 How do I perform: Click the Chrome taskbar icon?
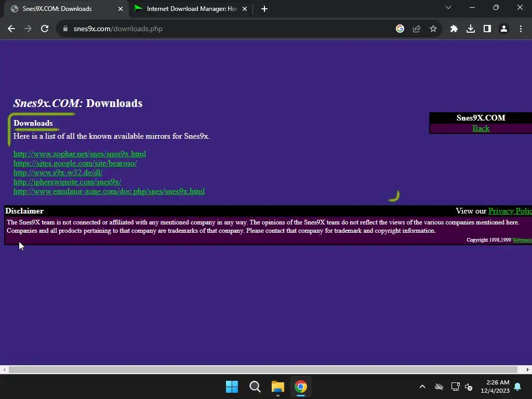coord(301,387)
